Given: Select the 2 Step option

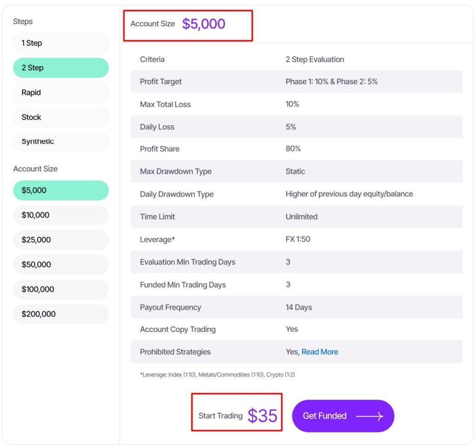Looking at the screenshot, I should 61,68.
